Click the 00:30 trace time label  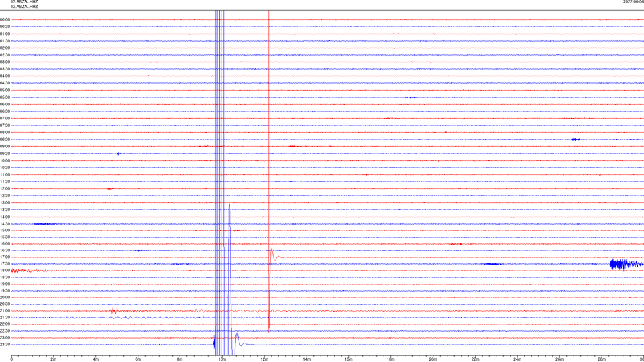(5, 27)
